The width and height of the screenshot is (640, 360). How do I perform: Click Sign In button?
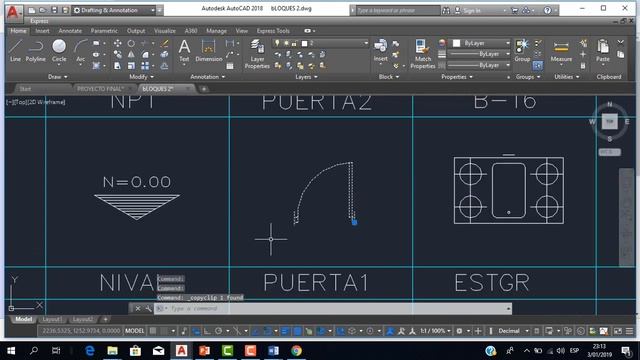(472, 10)
